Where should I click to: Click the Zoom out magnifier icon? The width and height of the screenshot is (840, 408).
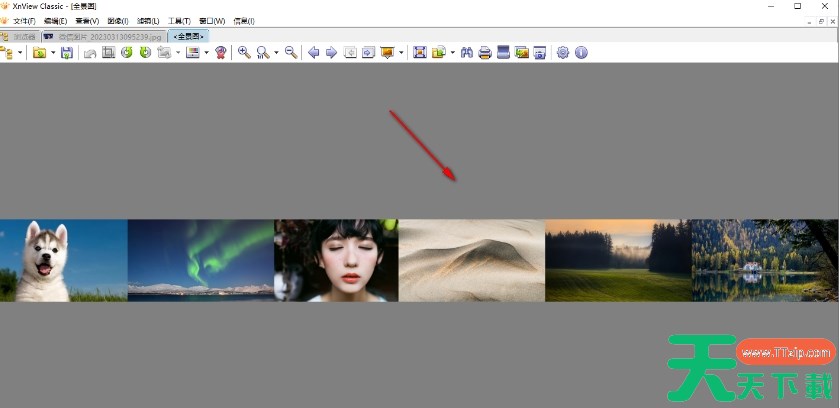[x=291, y=52]
